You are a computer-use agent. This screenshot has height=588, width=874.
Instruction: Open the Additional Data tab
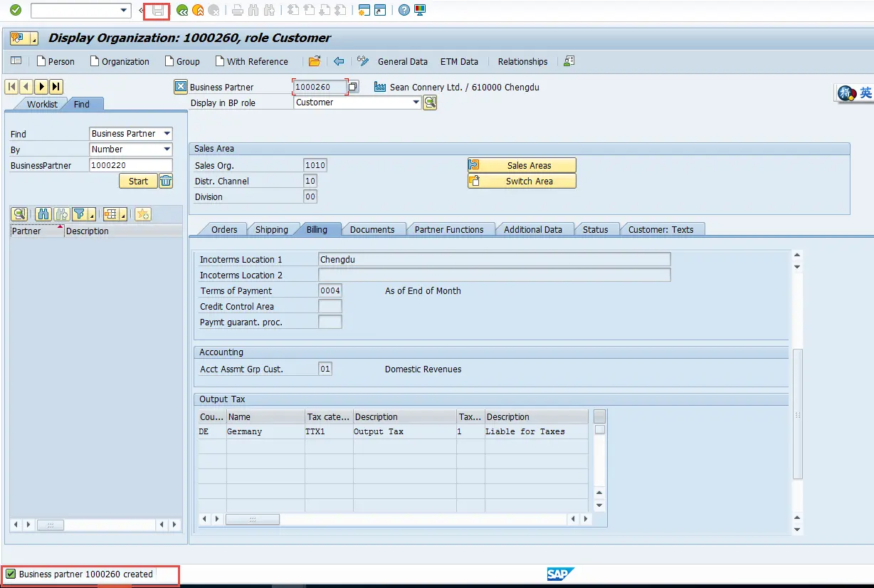(533, 229)
